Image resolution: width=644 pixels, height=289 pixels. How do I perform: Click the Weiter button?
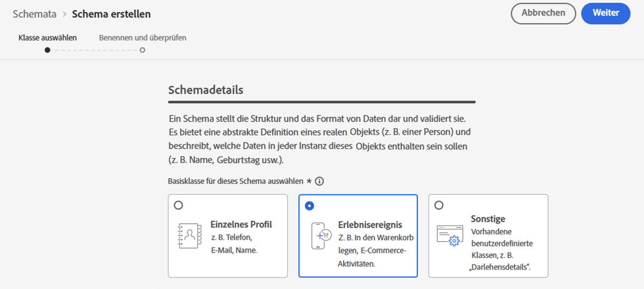click(x=606, y=13)
